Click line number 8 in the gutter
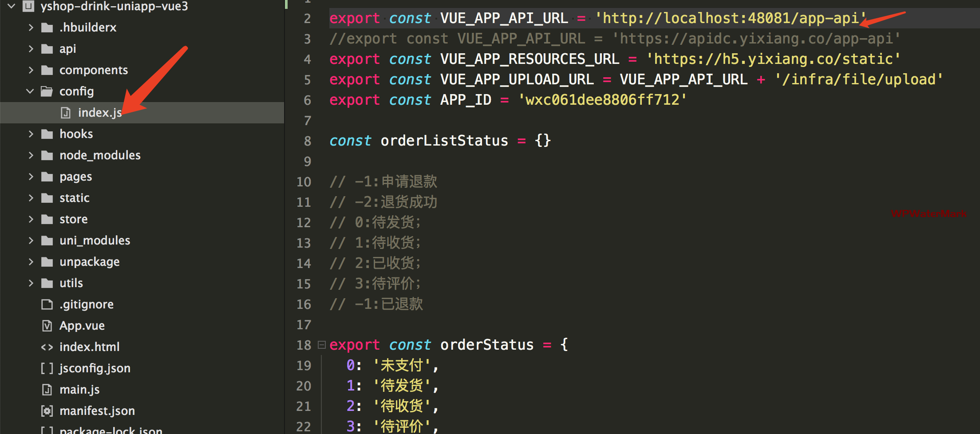Screen dimensions: 980x434 307,141
